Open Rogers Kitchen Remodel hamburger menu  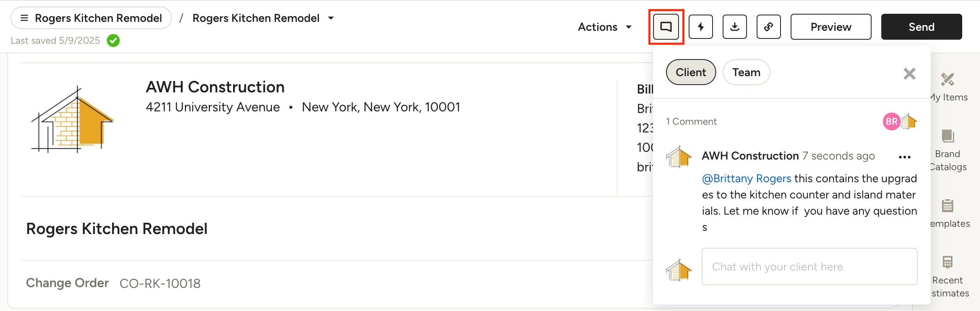(24, 18)
